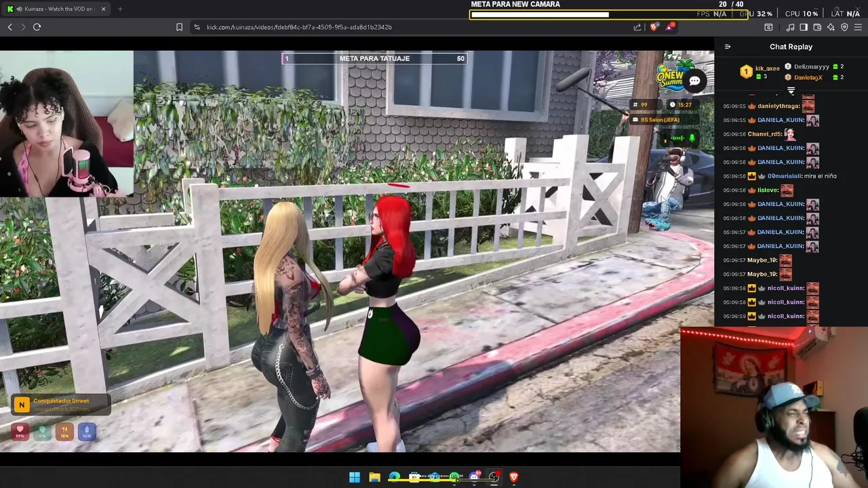The height and width of the screenshot is (488, 868).
Task: Open the Windows Start button
Action: coord(355,477)
